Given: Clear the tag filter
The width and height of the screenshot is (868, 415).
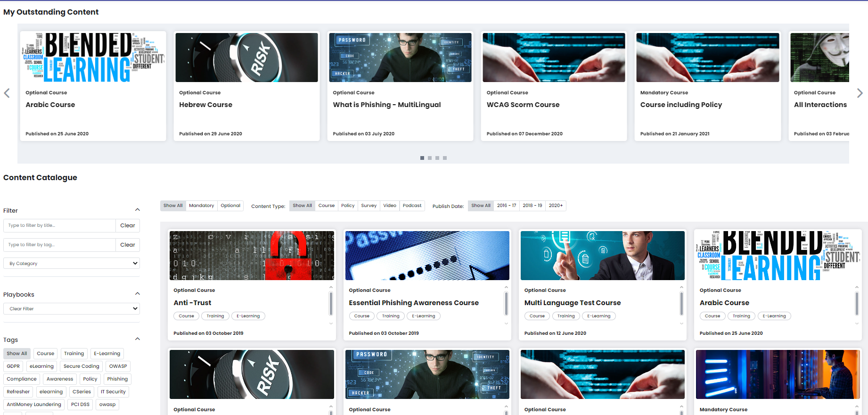Looking at the screenshot, I should click(128, 245).
